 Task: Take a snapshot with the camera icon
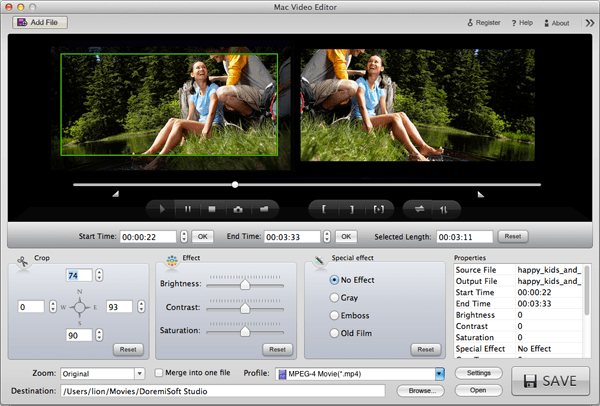[x=238, y=209]
